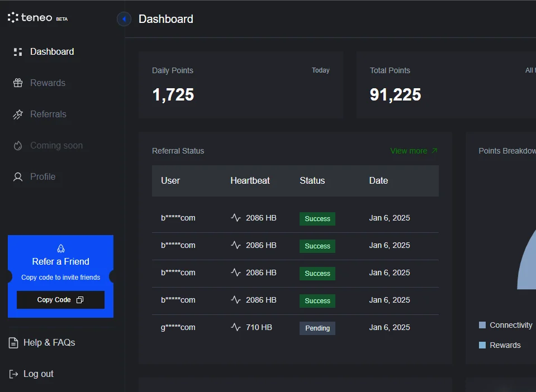Open Dashboard menu item

coord(52,51)
